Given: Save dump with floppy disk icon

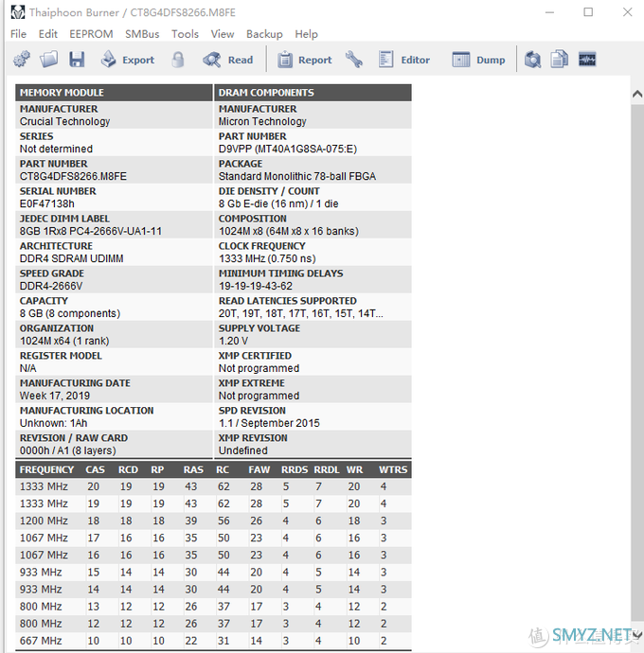Looking at the screenshot, I should (77, 60).
